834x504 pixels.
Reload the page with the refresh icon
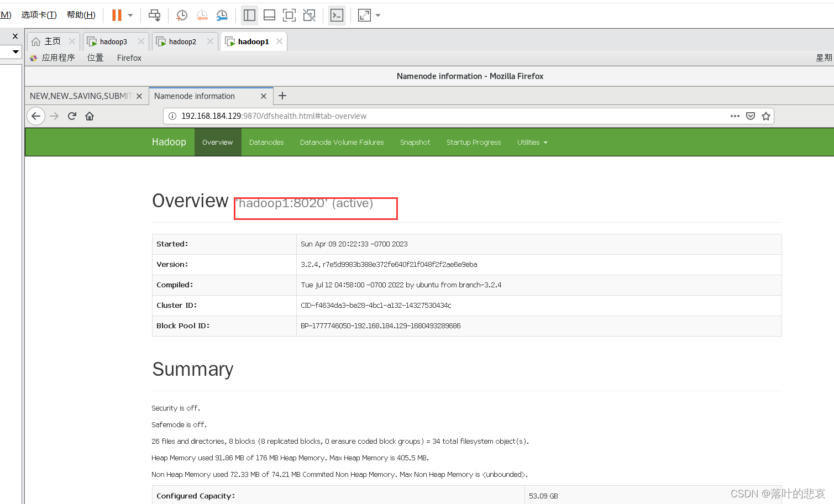click(72, 116)
